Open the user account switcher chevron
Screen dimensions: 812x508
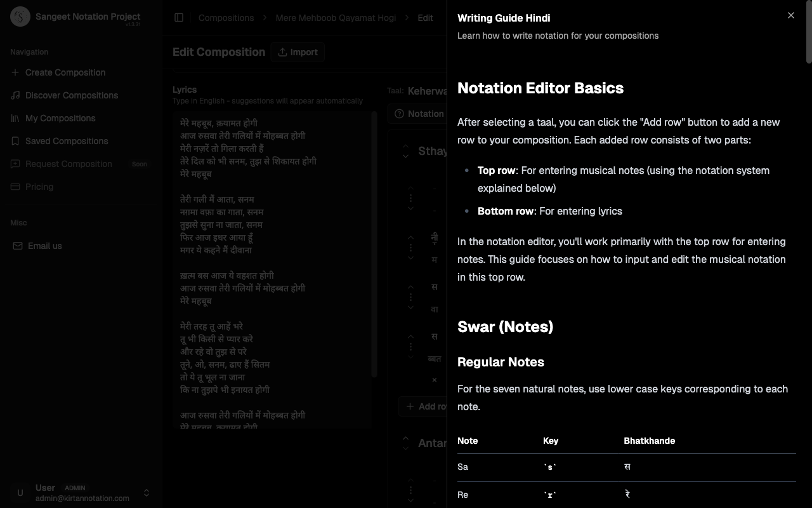click(146, 493)
